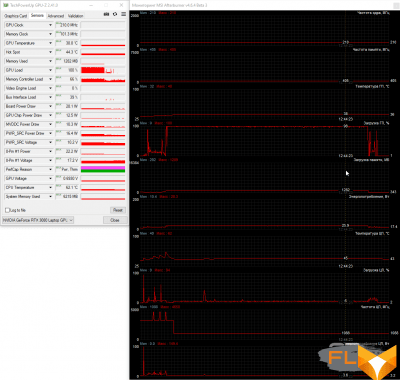Open the Advanced tab
Screen dimensions: 400x380
56,16
